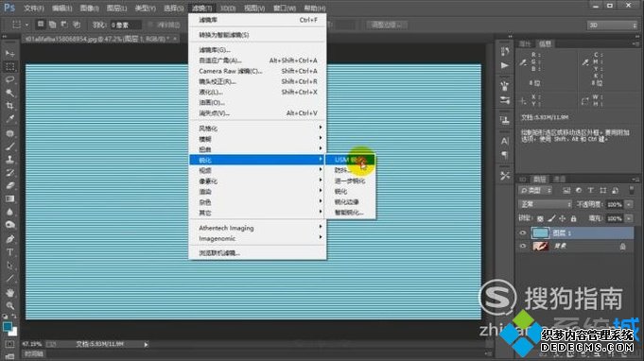Click the Intersect with selection button
The width and height of the screenshot is (644, 361).
[x=77, y=25]
